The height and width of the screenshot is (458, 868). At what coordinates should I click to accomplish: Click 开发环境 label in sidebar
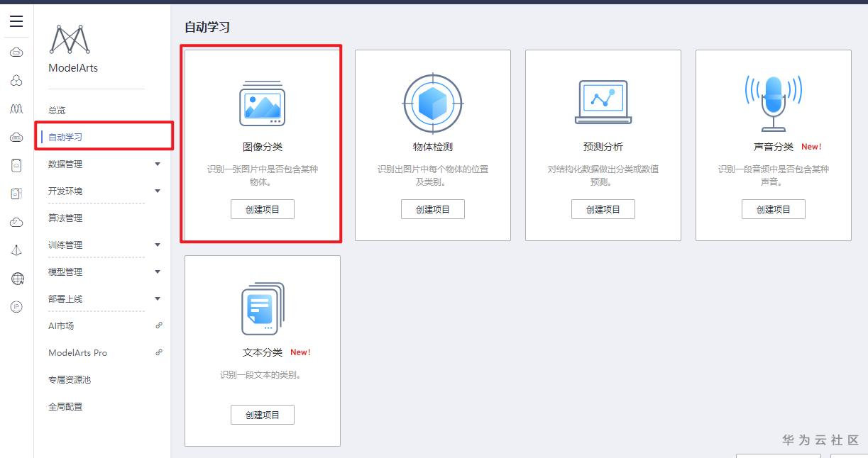tap(65, 191)
